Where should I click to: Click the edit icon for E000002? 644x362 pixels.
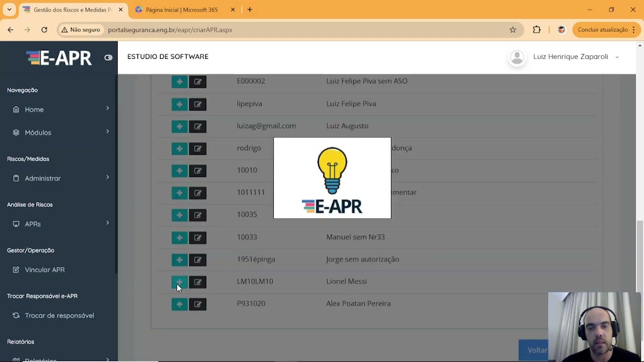click(x=198, y=81)
